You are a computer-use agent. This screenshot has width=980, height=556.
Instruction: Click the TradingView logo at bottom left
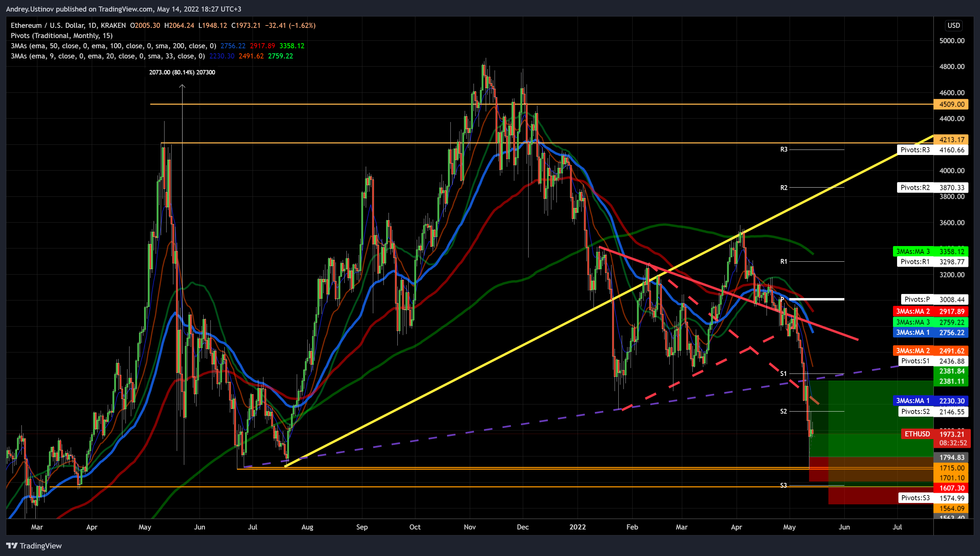(34, 546)
